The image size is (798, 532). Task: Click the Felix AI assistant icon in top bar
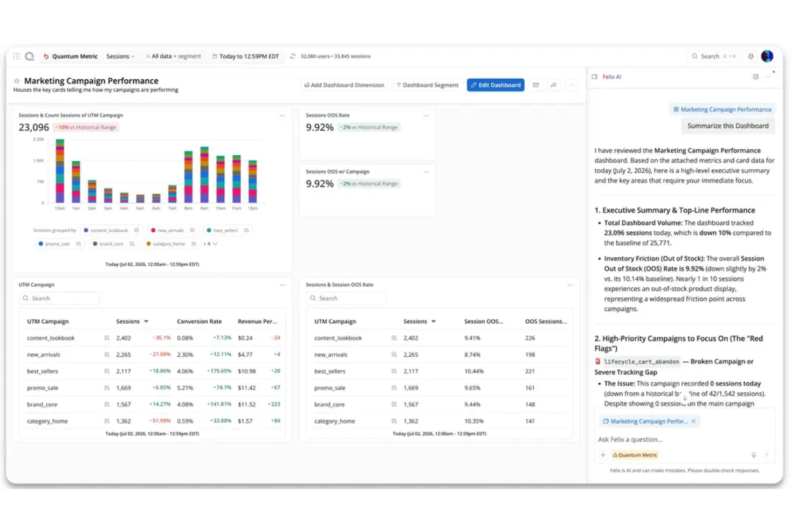tap(751, 56)
